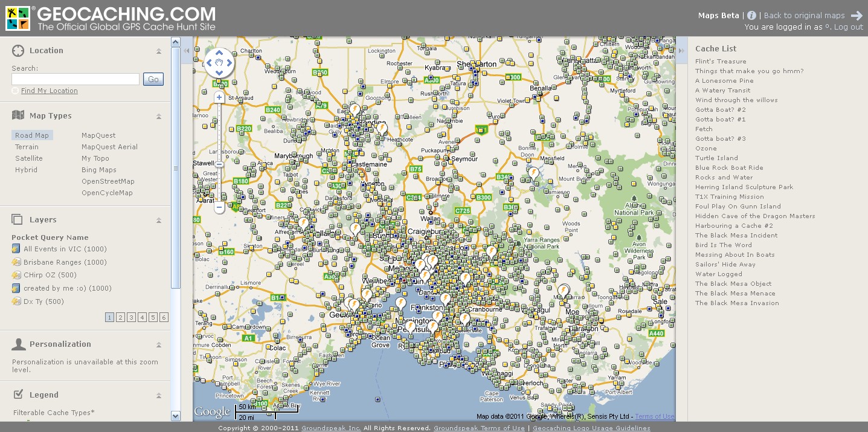Collapse the Map Types section
The image size is (868, 432).
159,116
